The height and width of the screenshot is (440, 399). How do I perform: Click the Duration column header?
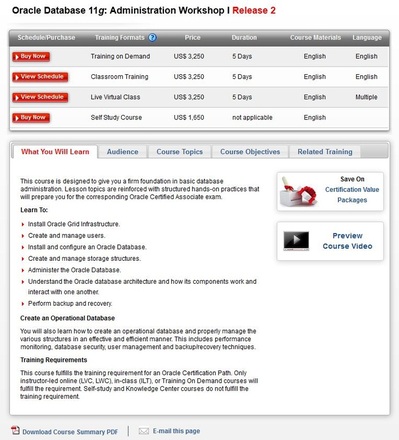244,38
